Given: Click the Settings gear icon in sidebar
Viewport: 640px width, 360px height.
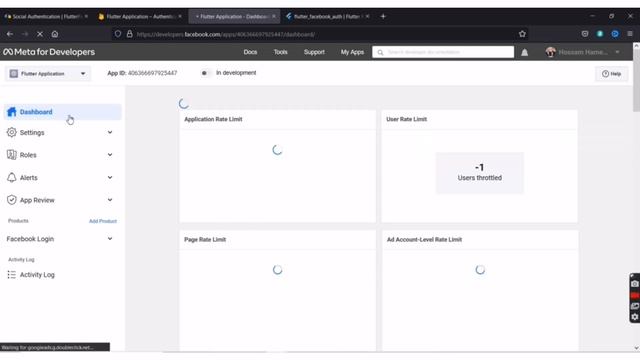Looking at the screenshot, I should click(12, 132).
